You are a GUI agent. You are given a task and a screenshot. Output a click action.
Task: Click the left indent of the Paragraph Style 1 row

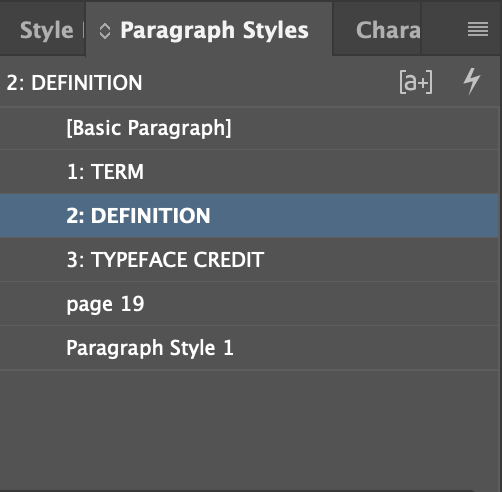coord(33,348)
